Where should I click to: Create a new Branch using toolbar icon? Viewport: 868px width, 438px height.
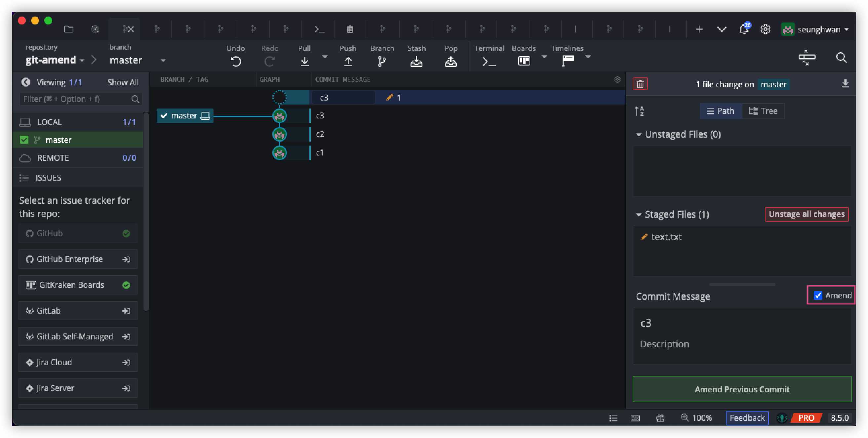(382, 61)
